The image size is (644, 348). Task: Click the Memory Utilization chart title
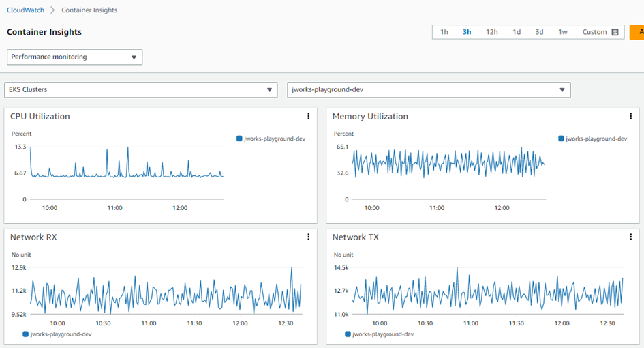(x=370, y=117)
